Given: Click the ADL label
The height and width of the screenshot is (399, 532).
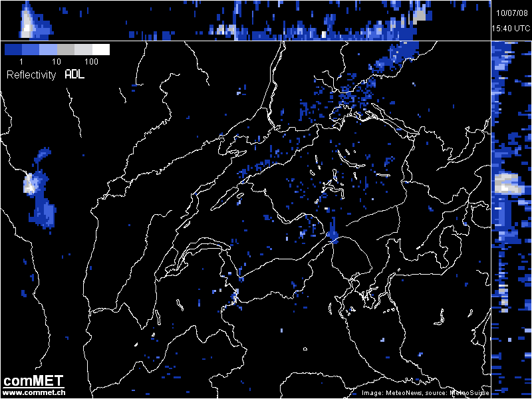Looking at the screenshot, I should [x=74, y=74].
